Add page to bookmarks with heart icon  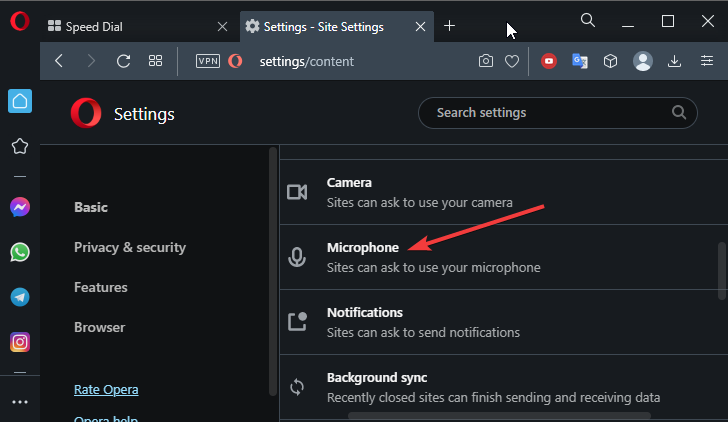pyautogui.click(x=512, y=61)
